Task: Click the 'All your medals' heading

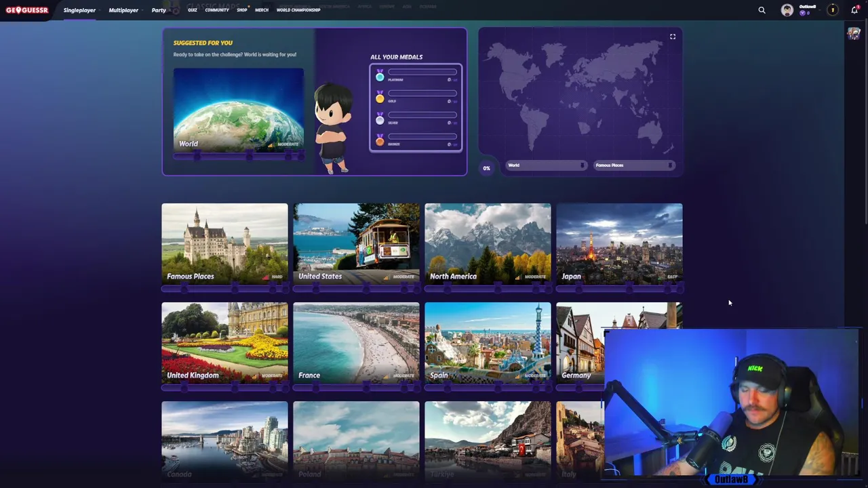Action: point(396,57)
